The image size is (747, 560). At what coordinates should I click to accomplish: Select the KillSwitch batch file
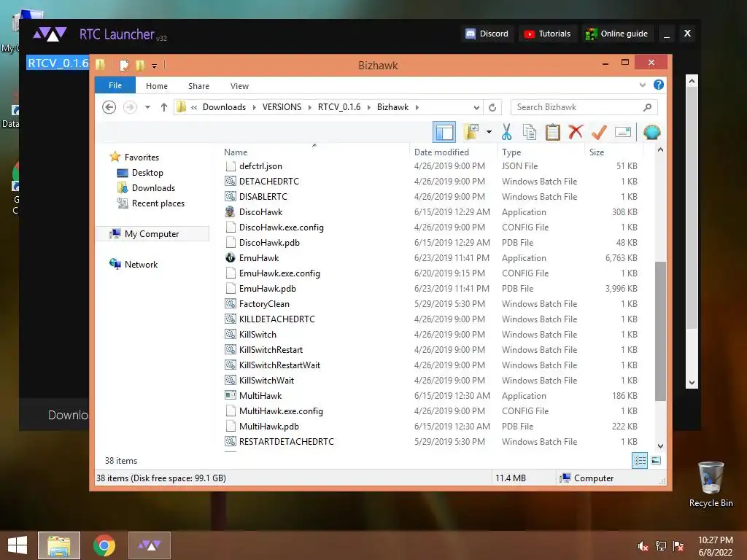coord(431,334)
